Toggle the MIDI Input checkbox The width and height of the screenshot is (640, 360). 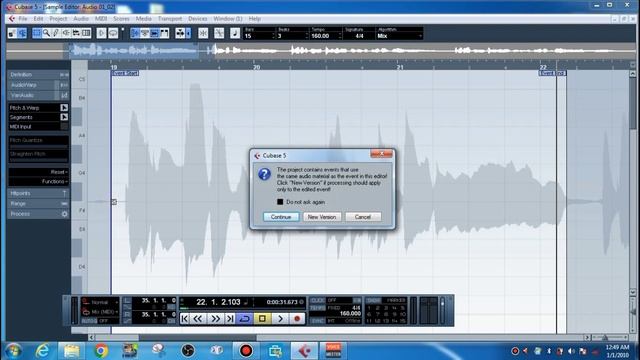click(x=64, y=127)
